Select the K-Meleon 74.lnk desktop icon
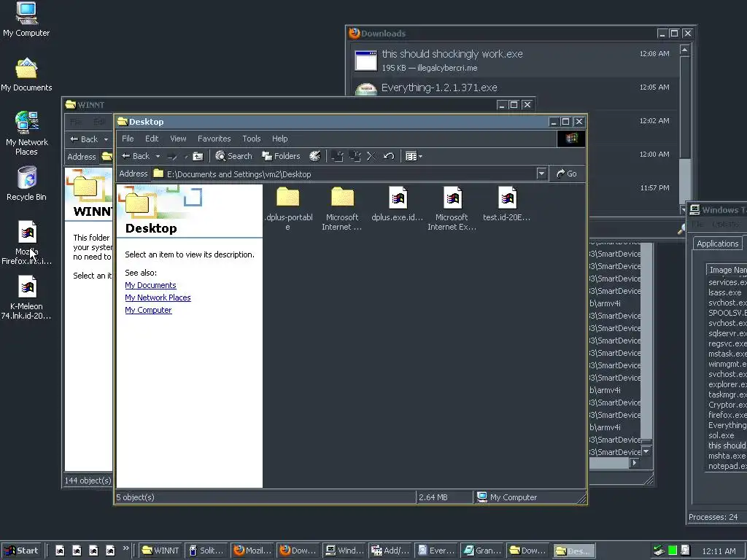The height and width of the screenshot is (560, 747). tap(27, 297)
